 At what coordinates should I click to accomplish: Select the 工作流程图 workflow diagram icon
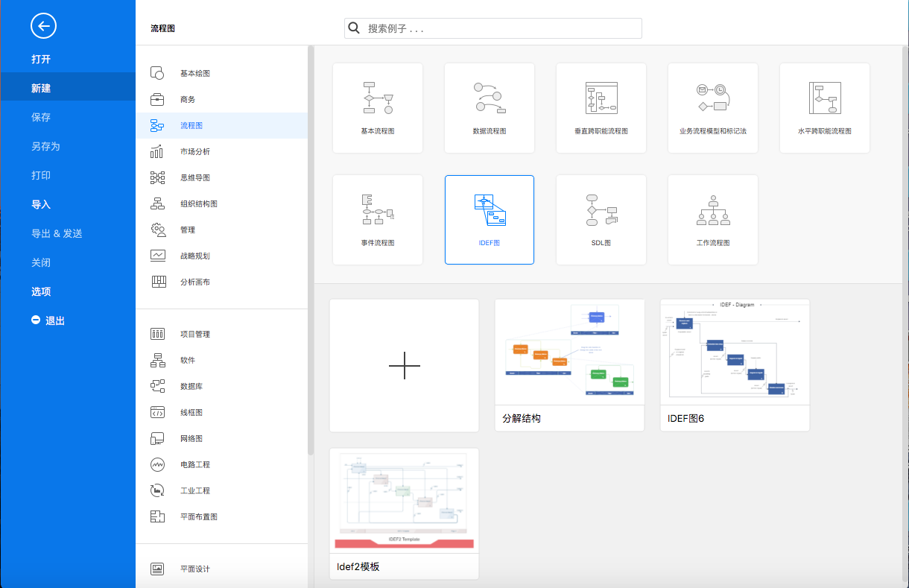coord(713,209)
